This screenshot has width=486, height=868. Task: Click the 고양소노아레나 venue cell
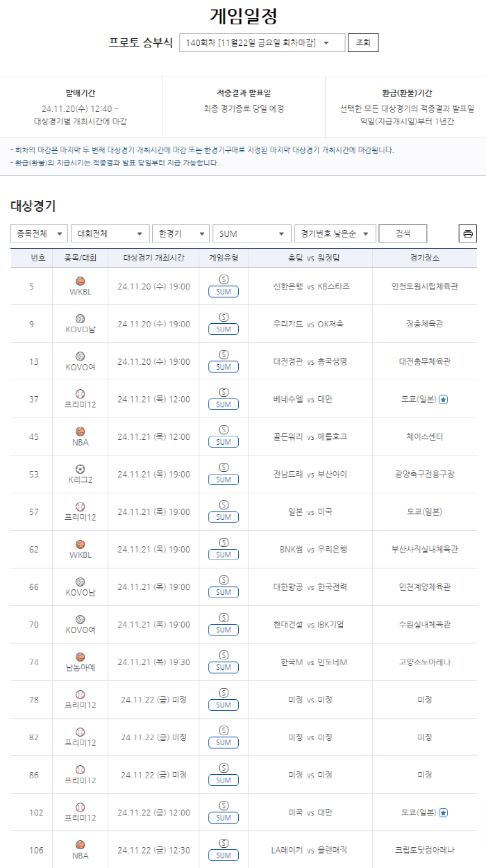(425, 662)
